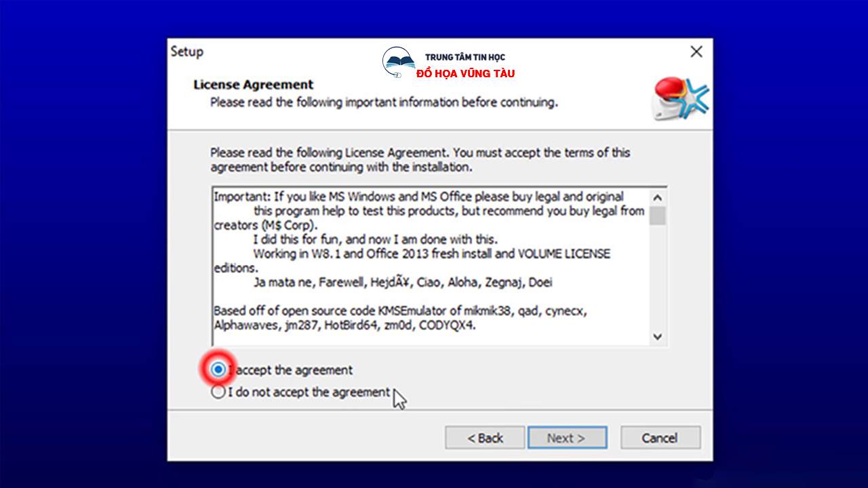Click license text scrollbar down arrow
868x488 pixels.
[657, 336]
